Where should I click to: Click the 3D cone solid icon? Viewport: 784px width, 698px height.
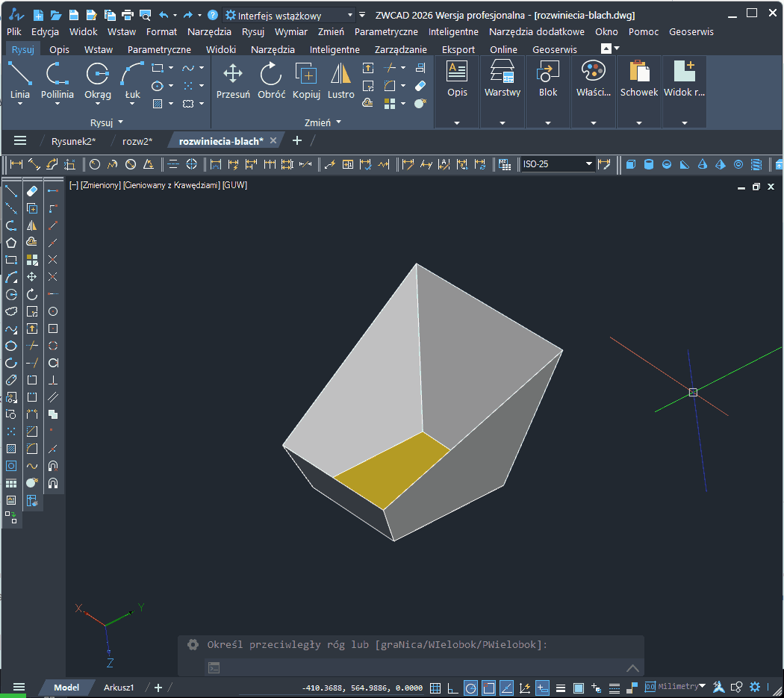(x=703, y=164)
